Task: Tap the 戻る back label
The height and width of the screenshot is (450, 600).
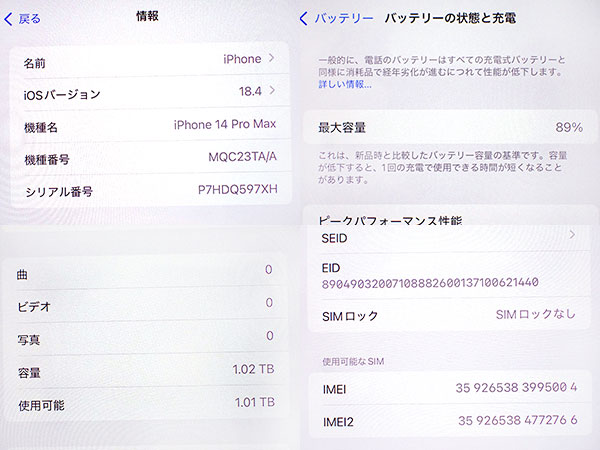Action: pos(29,19)
